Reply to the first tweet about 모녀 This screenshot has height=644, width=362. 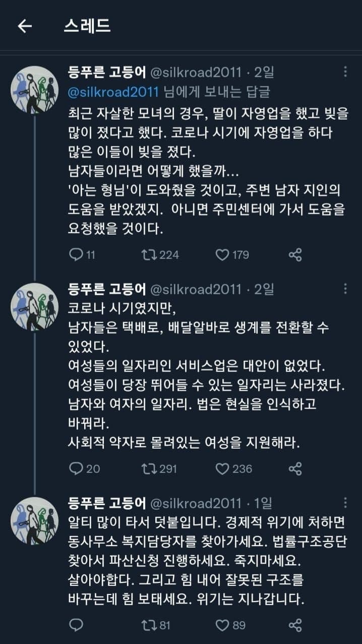tap(76, 255)
